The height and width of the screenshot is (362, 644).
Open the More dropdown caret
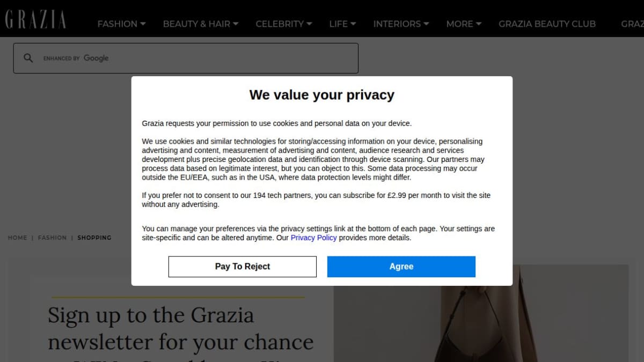click(479, 24)
